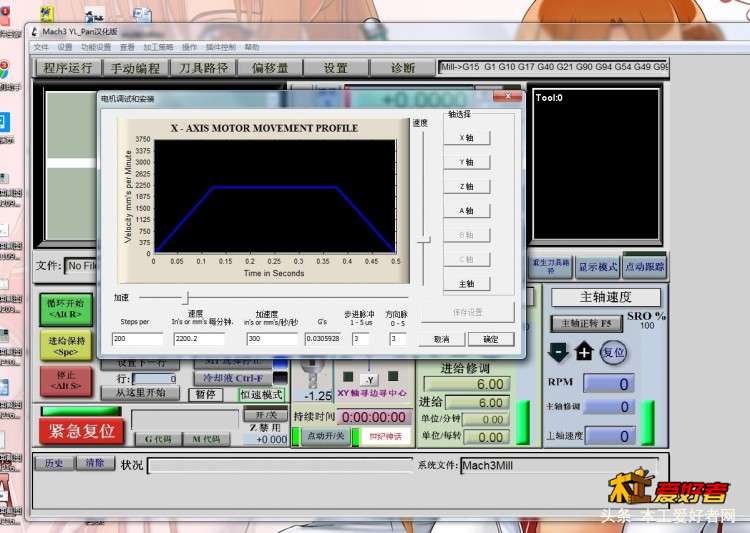
Task: Click the red 停止 Alt S button
Action: tap(66, 380)
